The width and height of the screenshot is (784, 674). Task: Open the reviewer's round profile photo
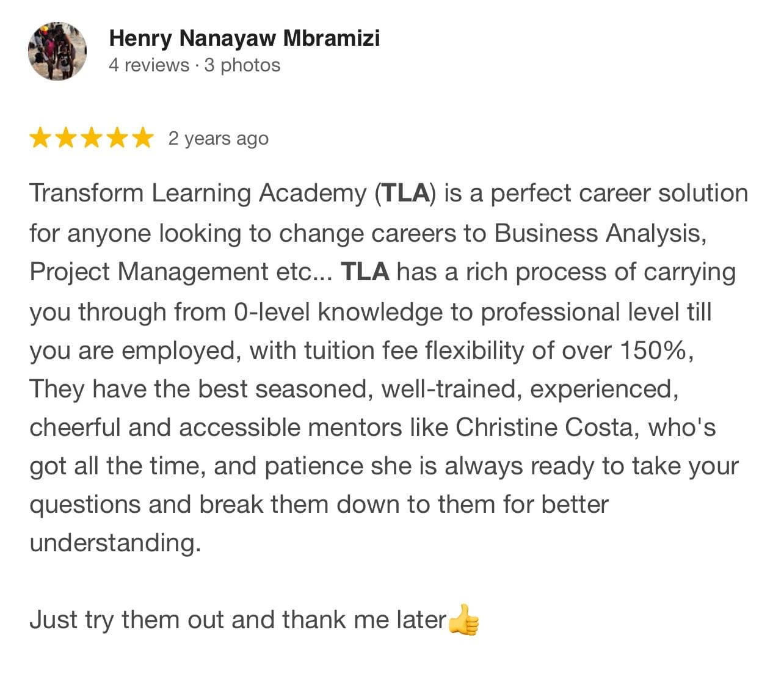coord(57,51)
